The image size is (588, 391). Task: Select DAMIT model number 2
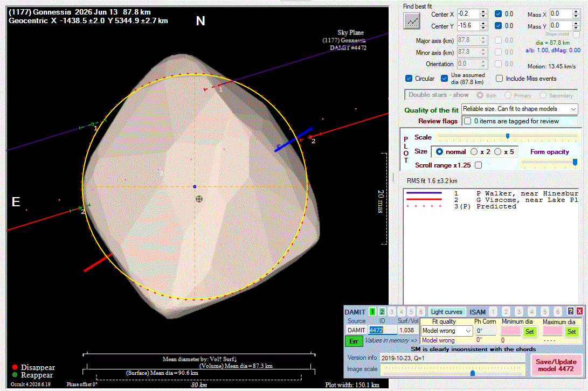pos(382,311)
